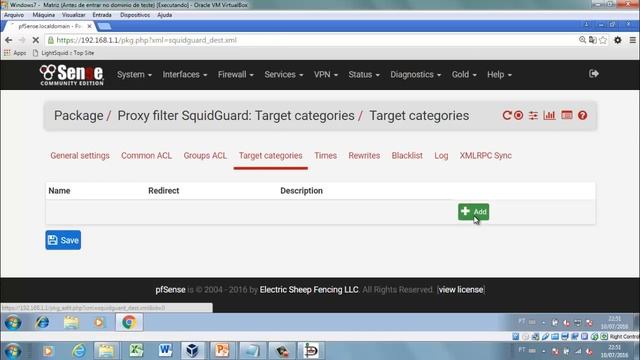Expand the Gold dropdown menu
Screen dimensions: 640x360
pos(464,75)
